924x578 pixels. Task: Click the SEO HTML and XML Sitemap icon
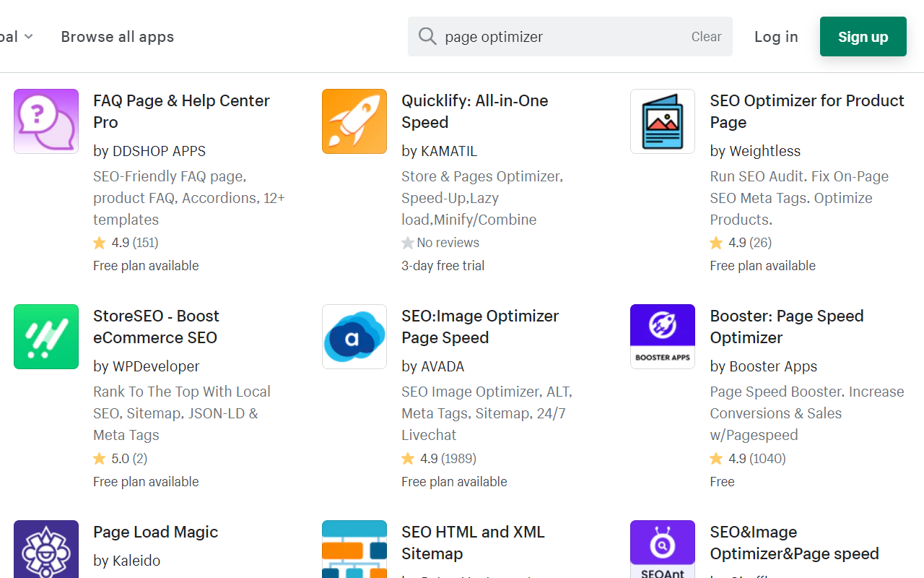(354, 551)
